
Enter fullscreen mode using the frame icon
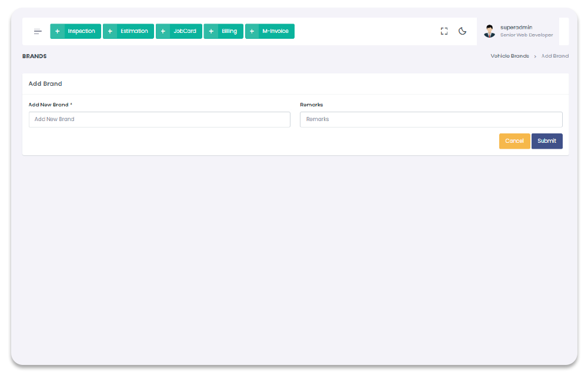pyautogui.click(x=444, y=32)
